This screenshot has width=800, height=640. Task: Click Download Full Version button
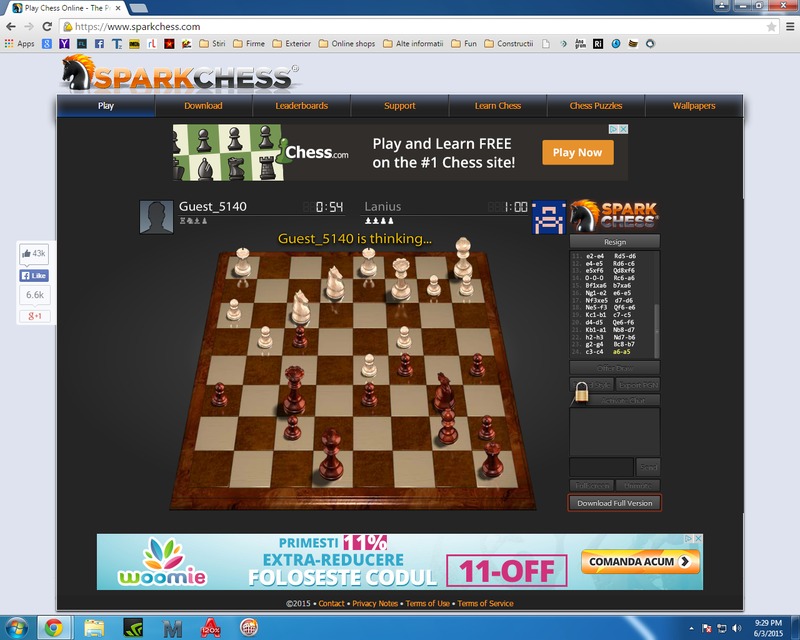[615, 503]
